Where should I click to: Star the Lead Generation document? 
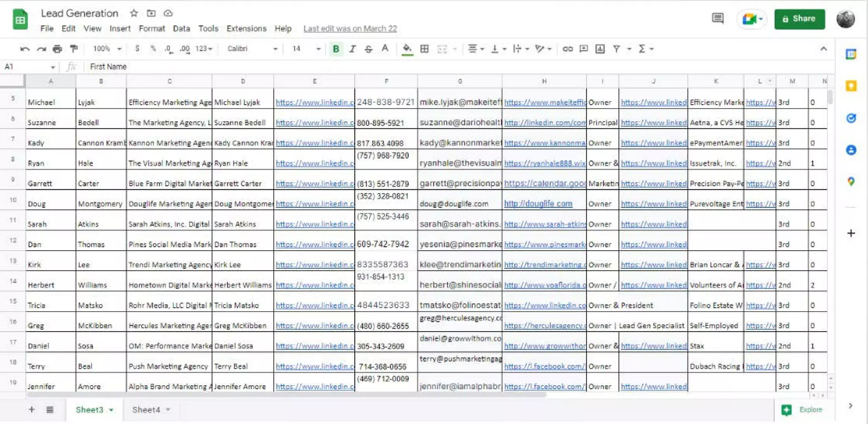134,14
